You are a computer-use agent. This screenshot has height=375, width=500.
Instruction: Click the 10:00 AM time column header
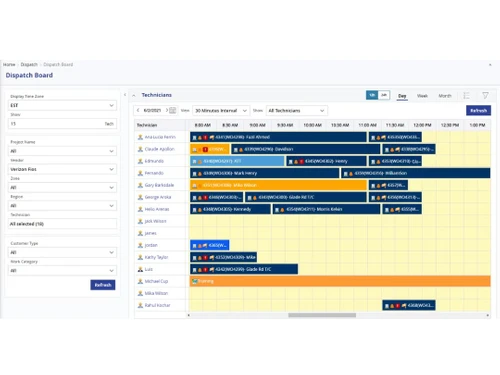[312, 125]
